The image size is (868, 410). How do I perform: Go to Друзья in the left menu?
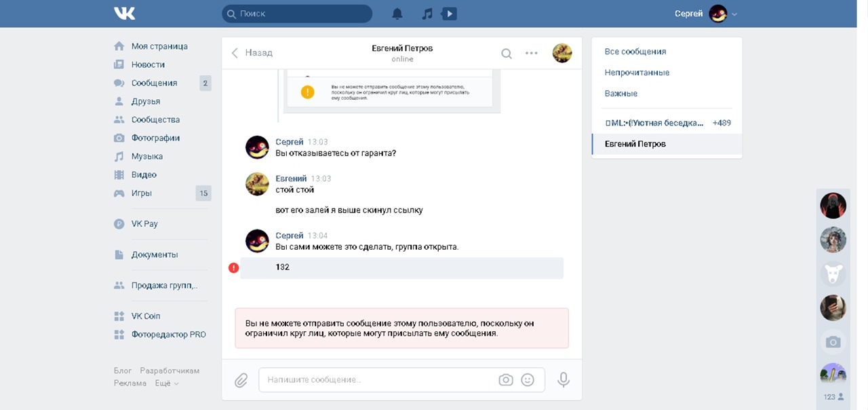(146, 101)
